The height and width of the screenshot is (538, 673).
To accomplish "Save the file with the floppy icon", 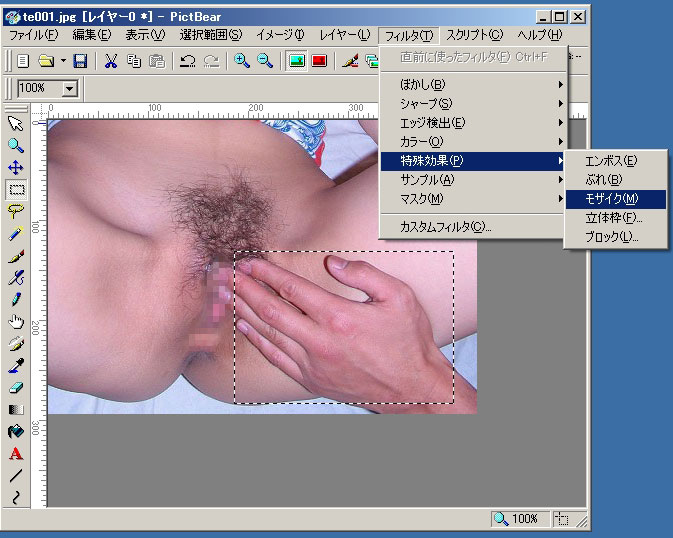I will [x=80, y=61].
